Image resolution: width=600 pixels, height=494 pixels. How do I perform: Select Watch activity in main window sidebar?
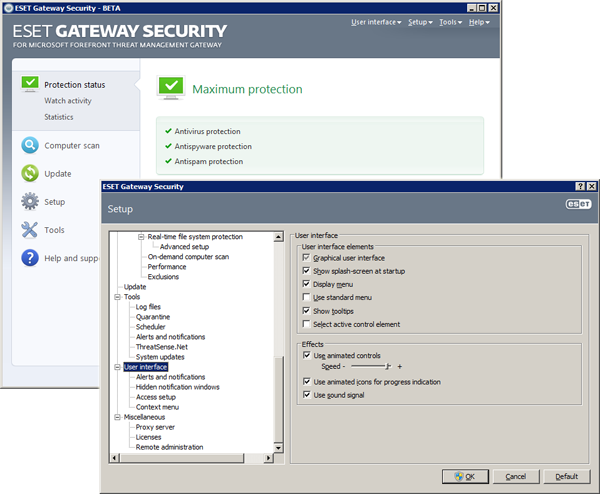coord(68,101)
